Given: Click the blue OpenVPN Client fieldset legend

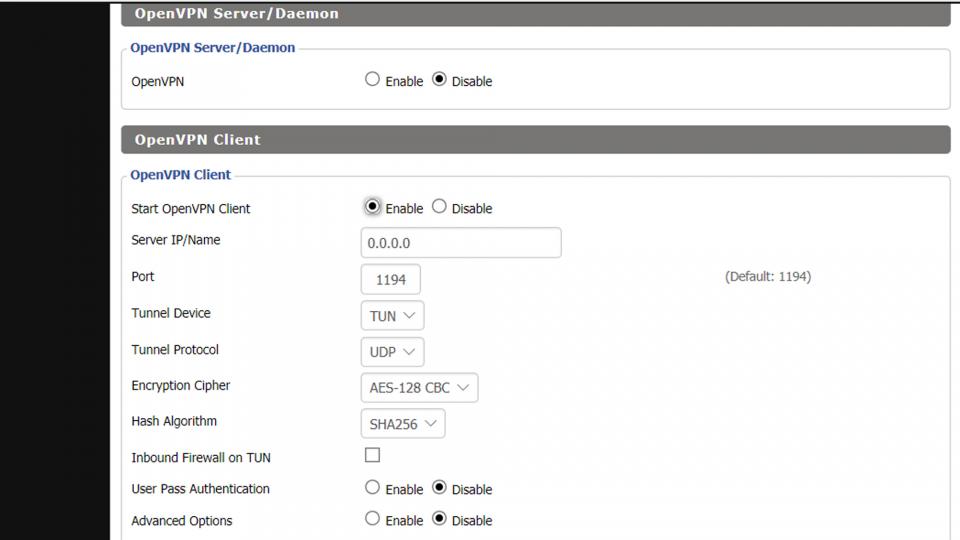Looking at the screenshot, I should [181, 175].
